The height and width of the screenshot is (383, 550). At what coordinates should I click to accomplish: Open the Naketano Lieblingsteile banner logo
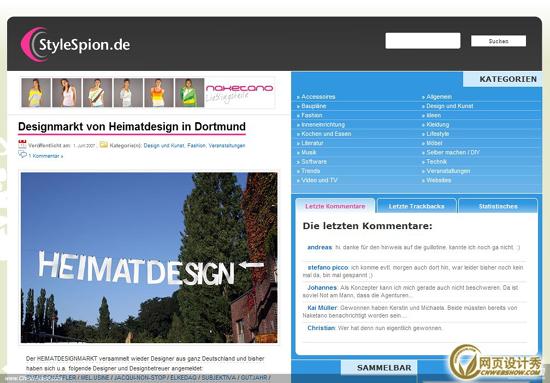click(240, 93)
